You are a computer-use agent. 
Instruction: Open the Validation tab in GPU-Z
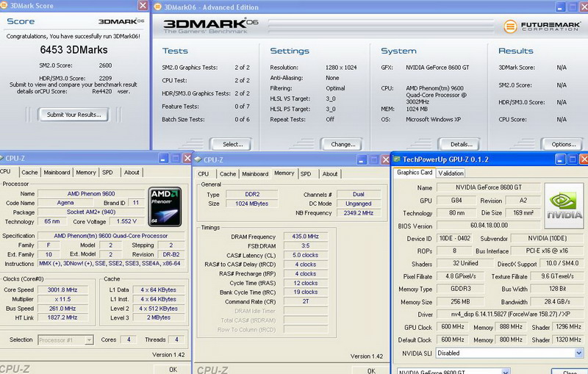451,173
